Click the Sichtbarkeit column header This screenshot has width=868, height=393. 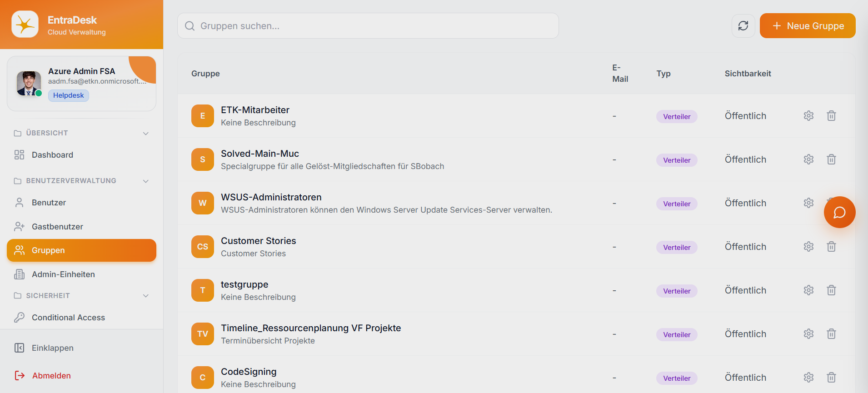click(x=748, y=74)
